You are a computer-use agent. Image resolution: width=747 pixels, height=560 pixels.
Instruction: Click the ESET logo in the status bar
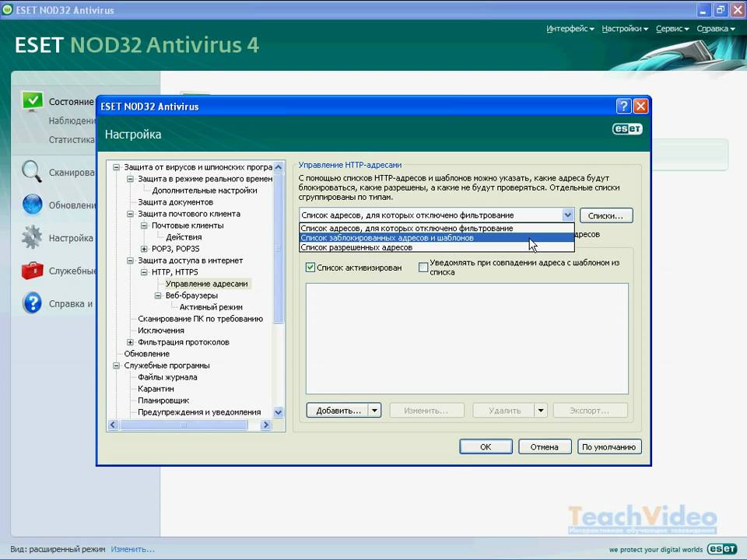[x=722, y=549]
